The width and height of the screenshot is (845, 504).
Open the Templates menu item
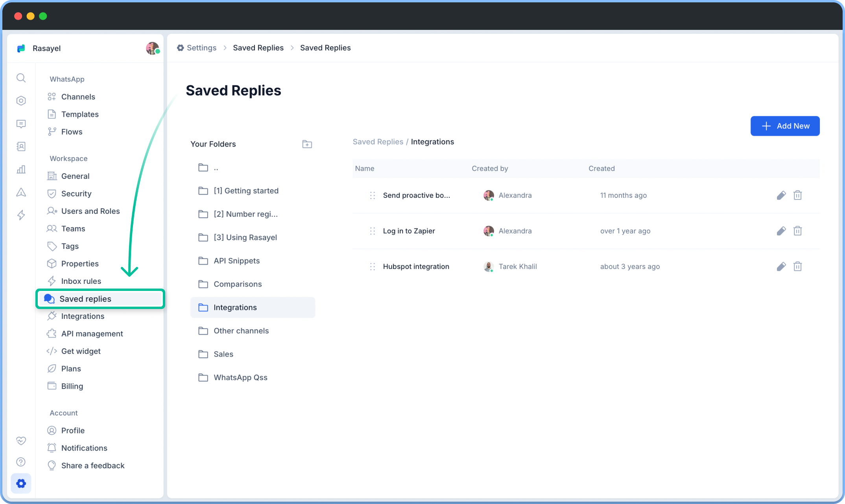[x=80, y=114]
